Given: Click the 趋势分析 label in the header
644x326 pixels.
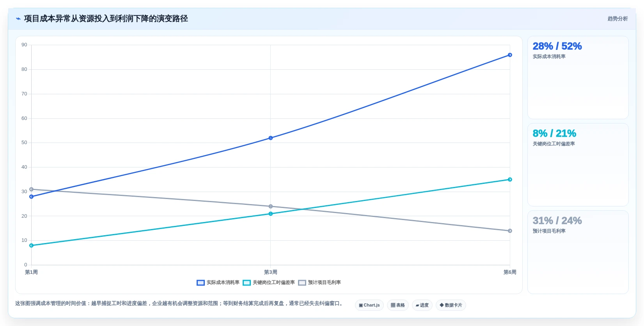Looking at the screenshot, I should pyautogui.click(x=617, y=19).
